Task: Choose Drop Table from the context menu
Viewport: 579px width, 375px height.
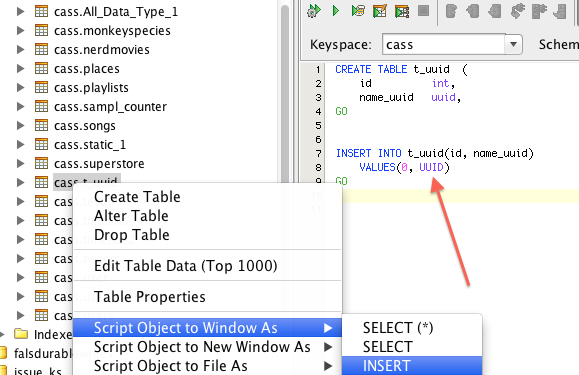Action: pyautogui.click(x=207, y=235)
